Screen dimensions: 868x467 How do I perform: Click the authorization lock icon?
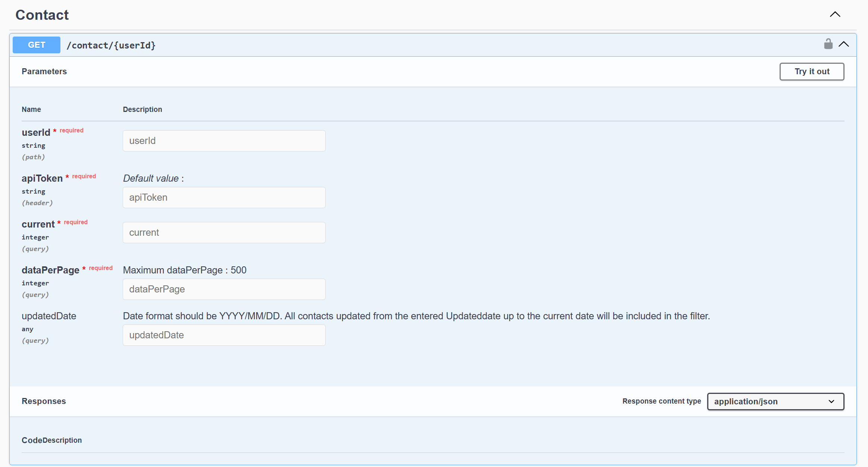[x=828, y=44]
